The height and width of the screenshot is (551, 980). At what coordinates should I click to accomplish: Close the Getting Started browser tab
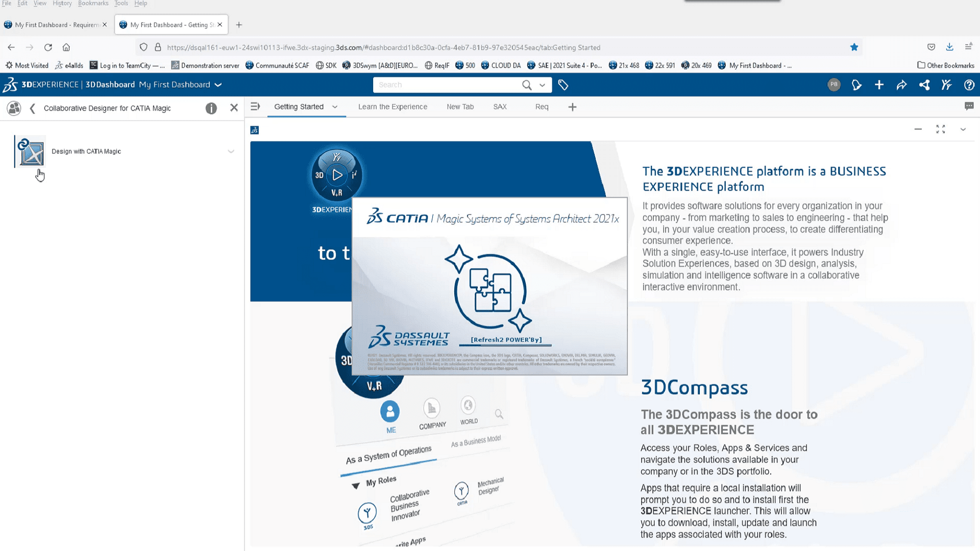[220, 24]
